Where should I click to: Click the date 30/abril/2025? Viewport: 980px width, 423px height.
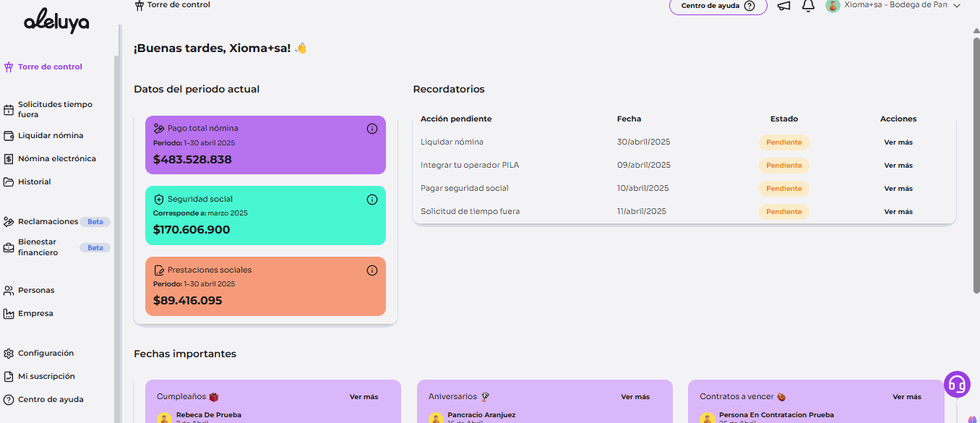(643, 142)
